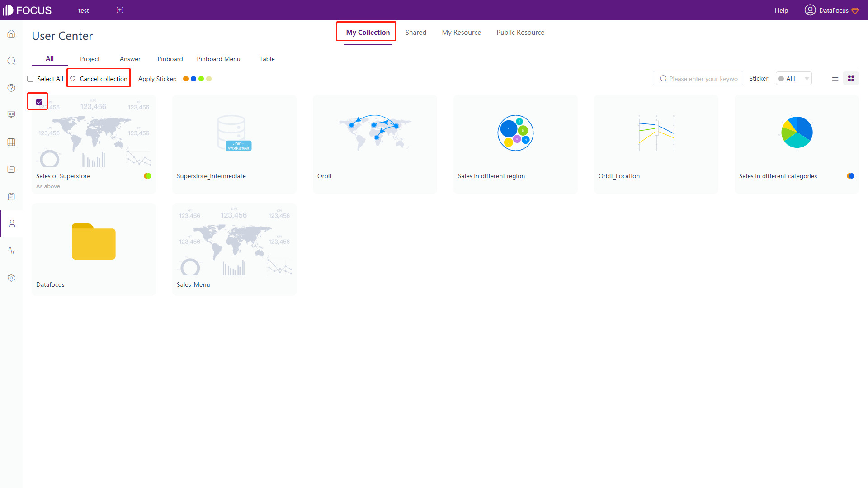Open the test tab in header
Viewport: 868px width, 488px height.
(x=84, y=10)
